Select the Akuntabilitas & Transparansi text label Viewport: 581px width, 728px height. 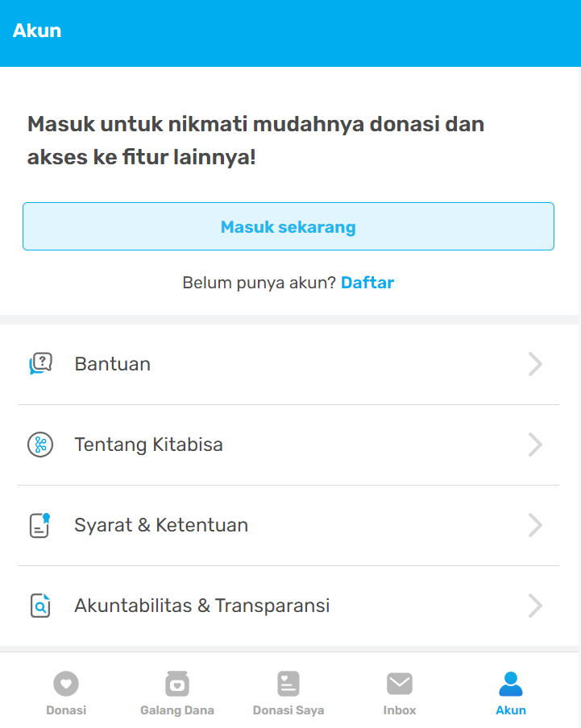[x=202, y=606]
